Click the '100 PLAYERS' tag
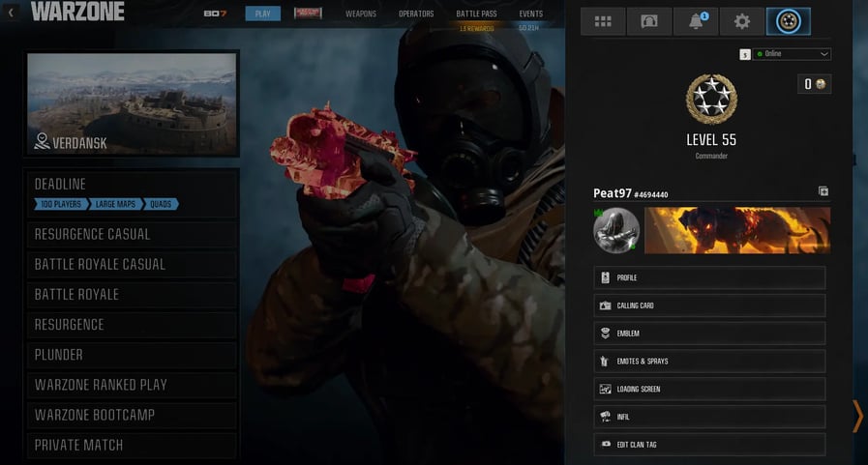The height and width of the screenshot is (465, 868). coord(61,204)
